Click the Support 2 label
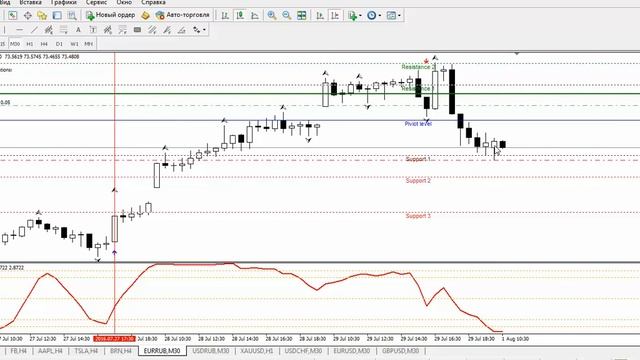Viewport: 640px width, 360px height. [x=418, y=180]
